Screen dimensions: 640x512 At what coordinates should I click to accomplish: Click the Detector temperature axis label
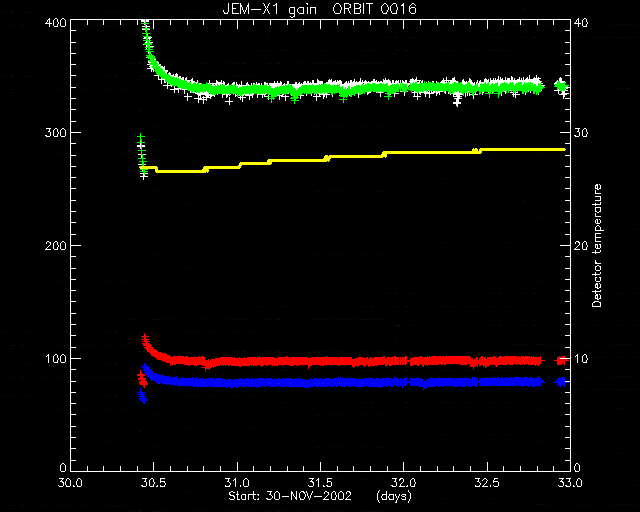point(597,245)
